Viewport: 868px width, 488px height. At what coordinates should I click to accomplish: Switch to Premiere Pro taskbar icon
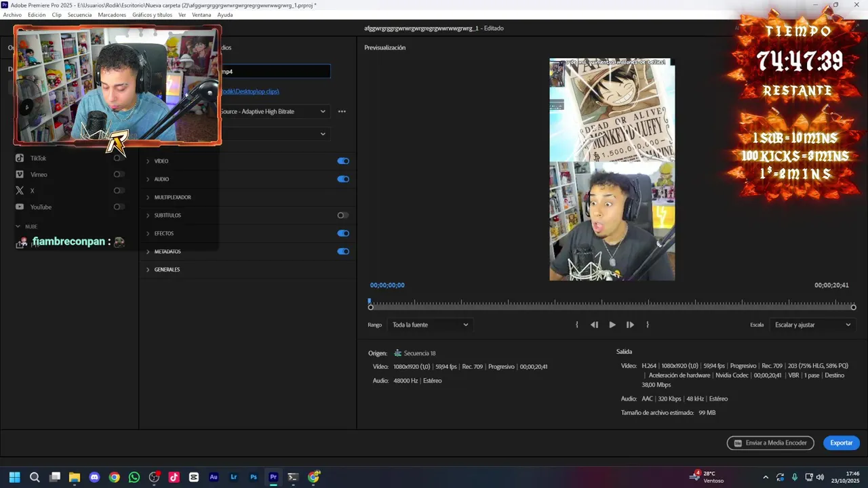click(273, 477)
